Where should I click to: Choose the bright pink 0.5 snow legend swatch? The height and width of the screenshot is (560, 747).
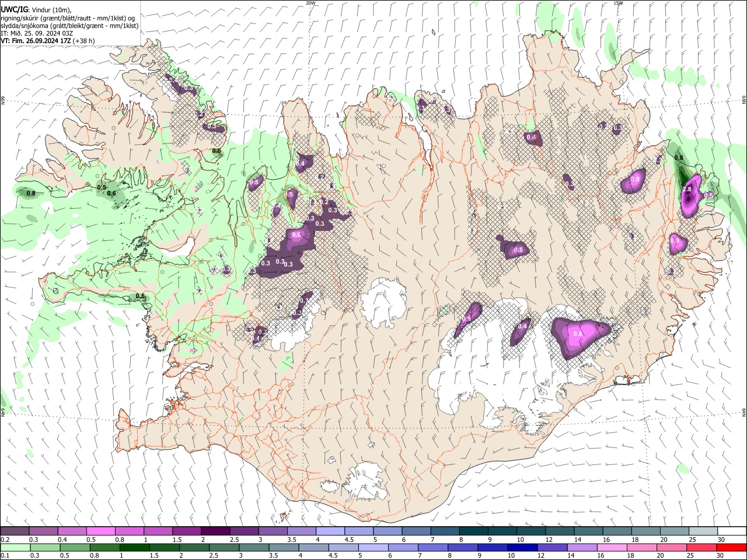[x=101, y=531]
